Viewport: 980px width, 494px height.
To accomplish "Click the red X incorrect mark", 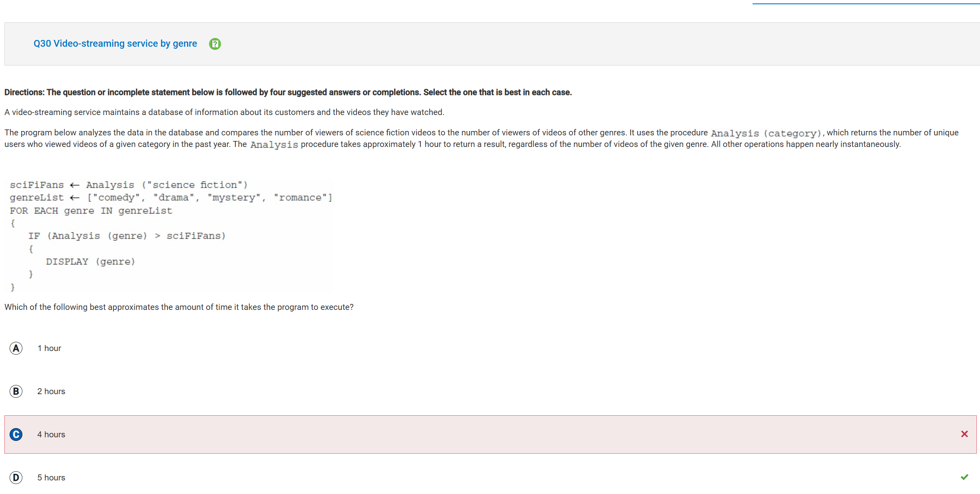I will tap(964, 434).
